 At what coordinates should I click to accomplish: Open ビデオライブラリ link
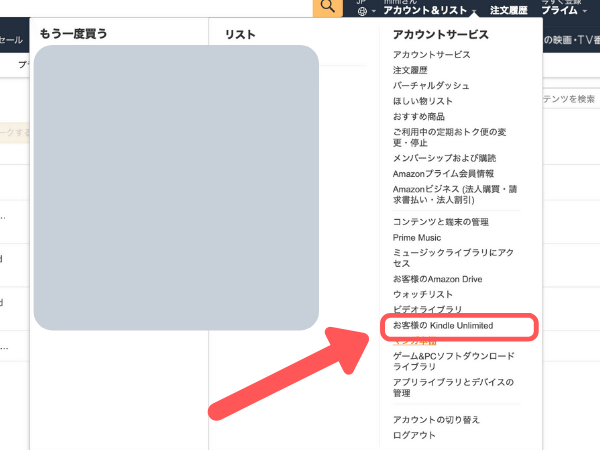point(427,309)
